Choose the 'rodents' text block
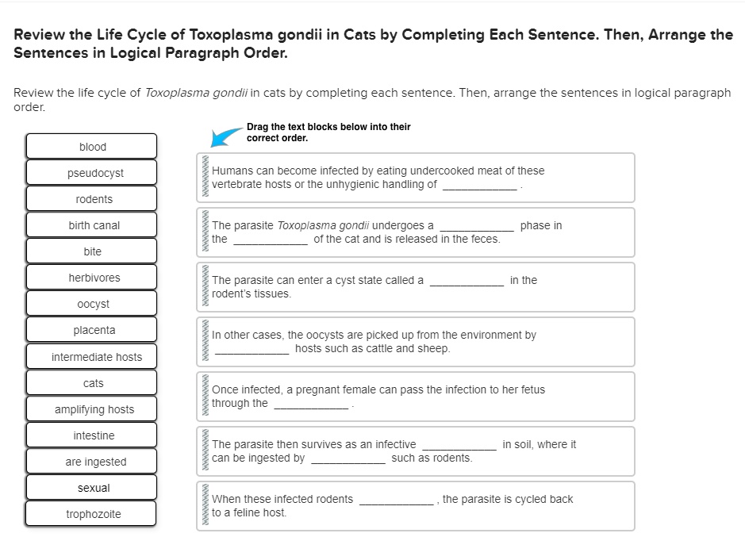This screenshot has width=745, height=560. (x=91, y=198)
